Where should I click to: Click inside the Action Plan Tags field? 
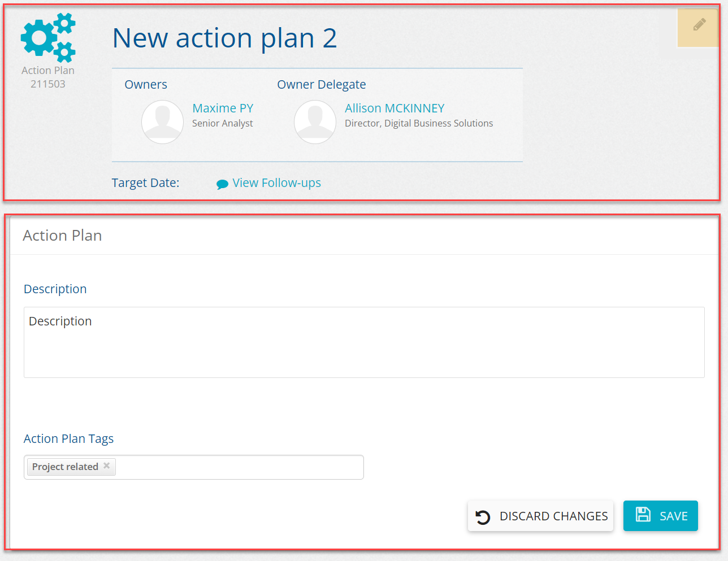[237, 467]
